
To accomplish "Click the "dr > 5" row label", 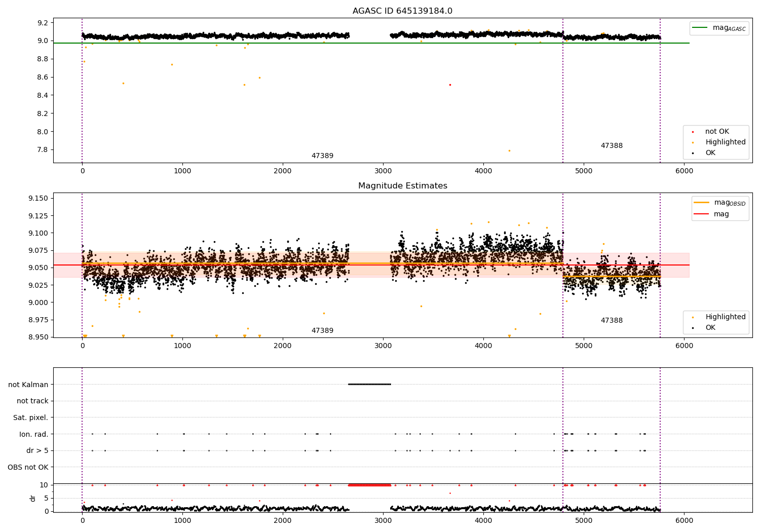I will pyautogui.click(x=37, y=451).
